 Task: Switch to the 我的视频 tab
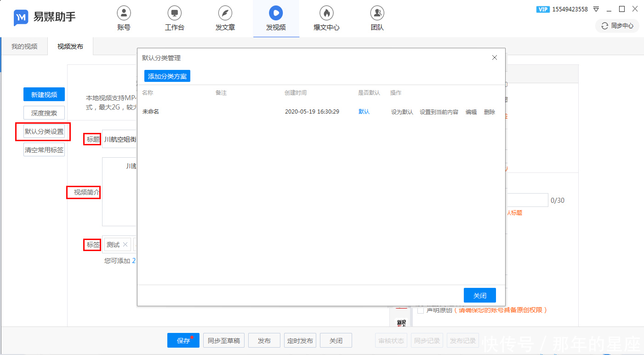pyautogui.click(x=24, y=46)
